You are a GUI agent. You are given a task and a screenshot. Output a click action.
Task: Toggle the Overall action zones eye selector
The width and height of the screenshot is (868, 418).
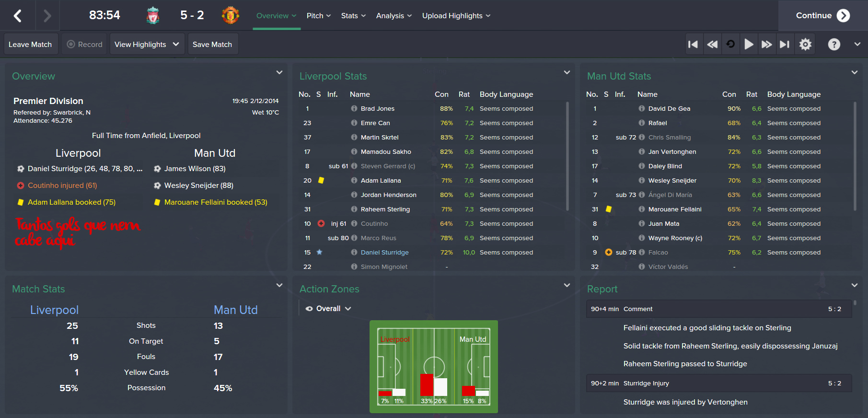[x=328, y=309]
